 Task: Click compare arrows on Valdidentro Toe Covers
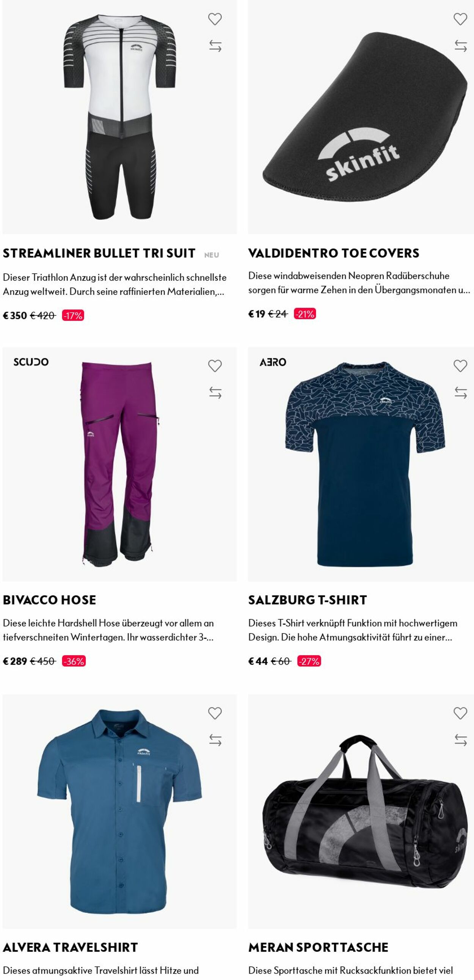point(461,46)
